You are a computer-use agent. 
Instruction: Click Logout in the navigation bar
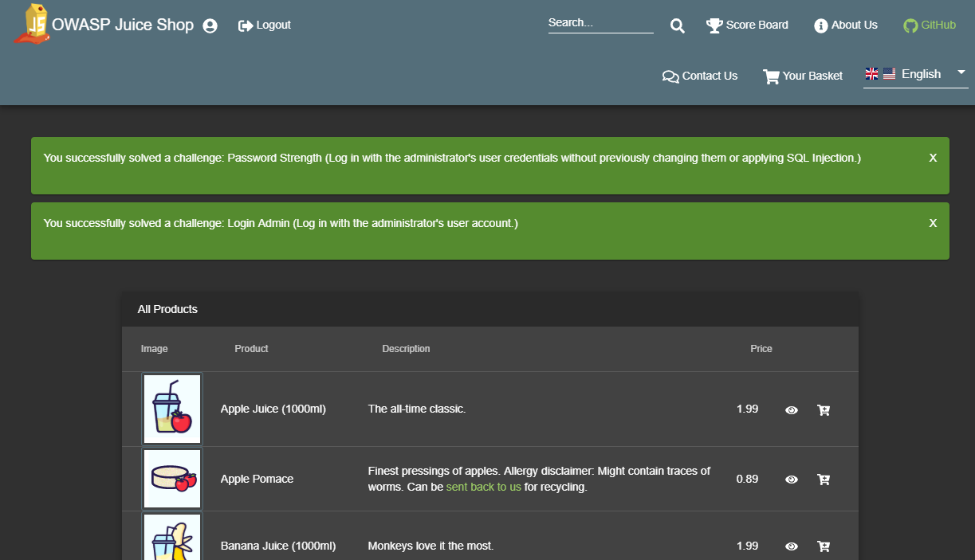pyautogui.click(x=264, y=25)
